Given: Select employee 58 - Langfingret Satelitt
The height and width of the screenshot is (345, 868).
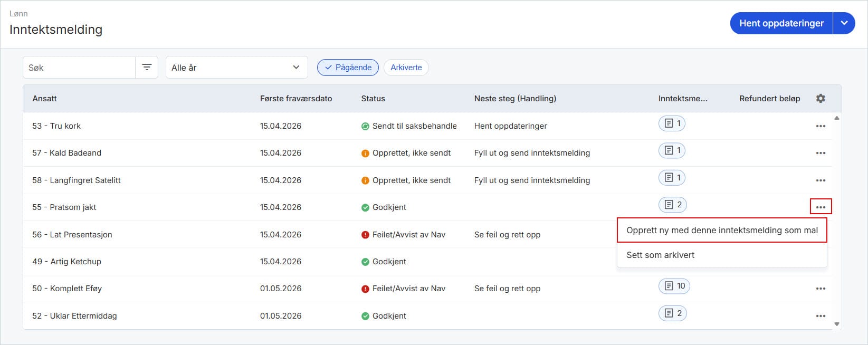Looking at the screenshot, I should (77, 180).
